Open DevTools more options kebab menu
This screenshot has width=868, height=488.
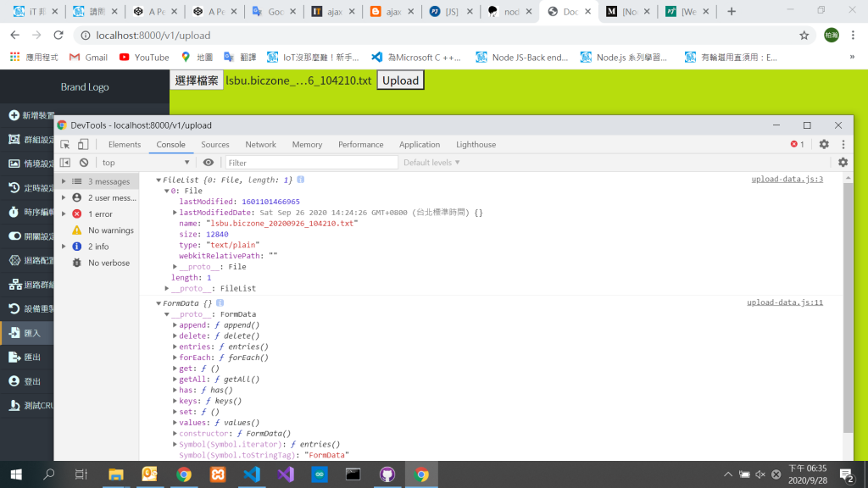click(843, 144)
